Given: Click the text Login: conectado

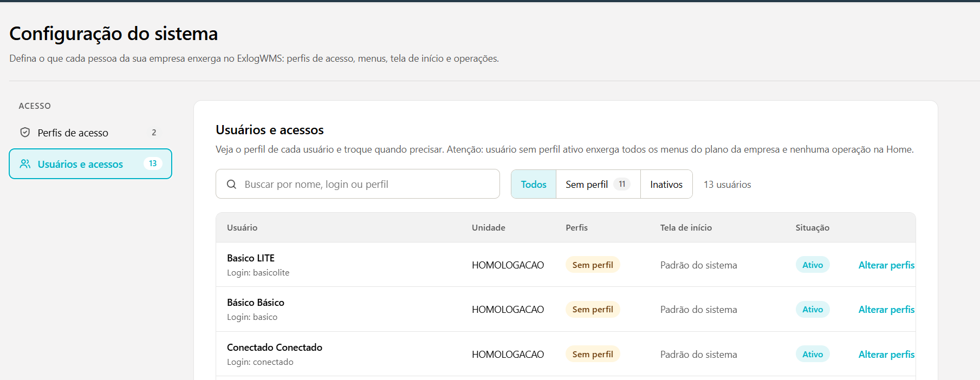Looking at the screenshot, I should pyautogui.click(x=260, y=362).
